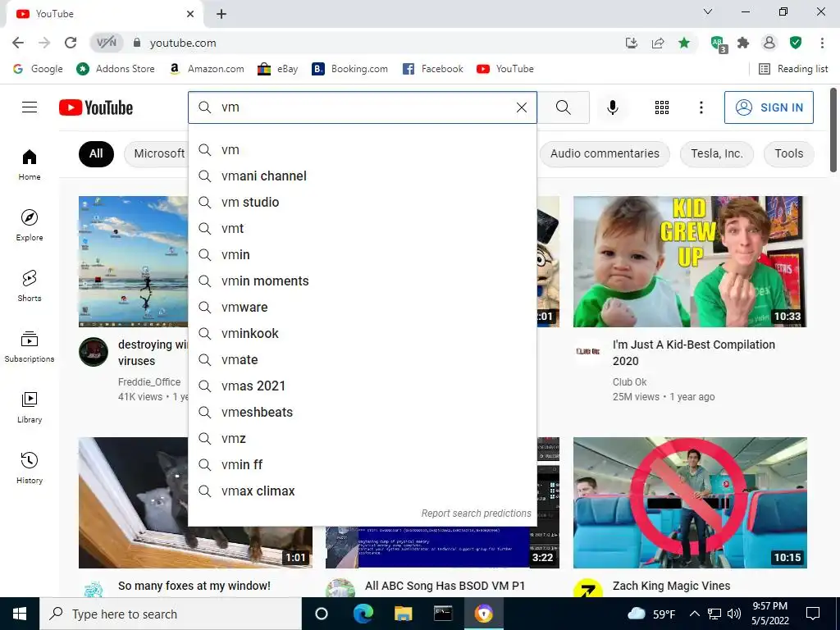Open the YouTube hamburger guide menu
Screen dimensions: 840x630
click(30, 107)
